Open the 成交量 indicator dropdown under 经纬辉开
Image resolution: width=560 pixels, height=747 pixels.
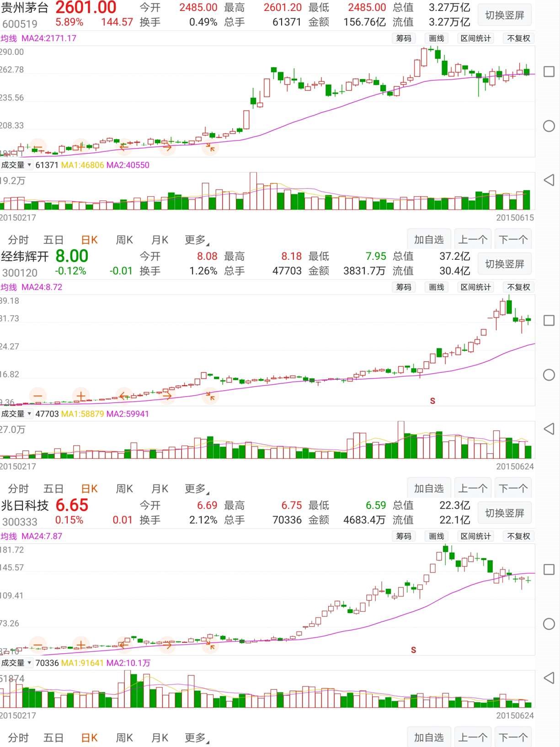(x=16, y=414)
